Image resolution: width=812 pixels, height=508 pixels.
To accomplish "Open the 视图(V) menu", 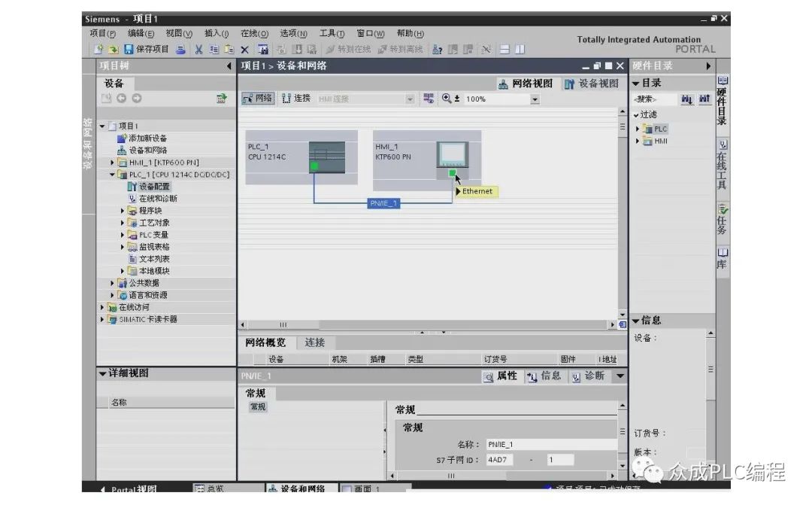I will (x=179, y=33).
